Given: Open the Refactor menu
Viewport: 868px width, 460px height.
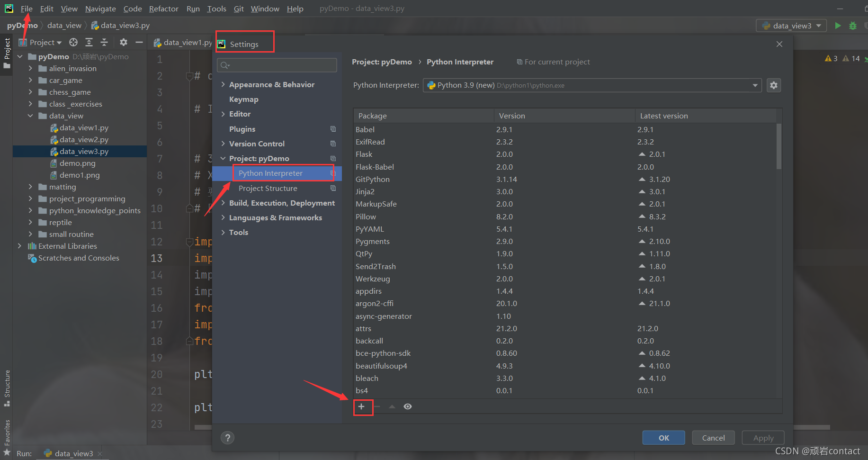Looking at the screenshot, I should (x=164, y=9).
